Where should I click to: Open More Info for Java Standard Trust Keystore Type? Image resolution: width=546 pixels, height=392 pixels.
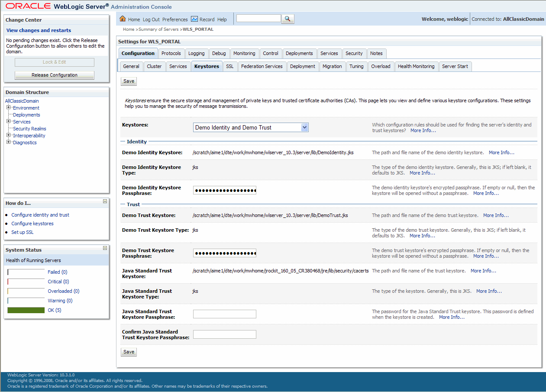coord(489,291)
